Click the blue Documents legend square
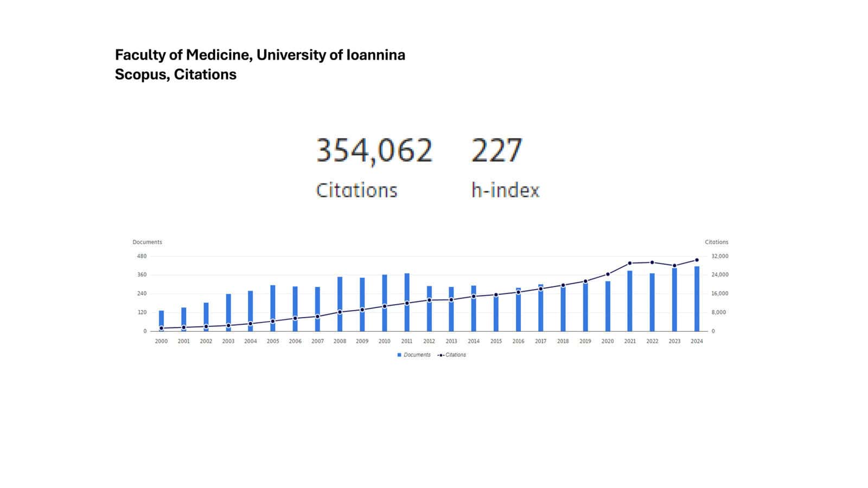The width and height of the screenshot is (868, 488). [x=399, y=355]
